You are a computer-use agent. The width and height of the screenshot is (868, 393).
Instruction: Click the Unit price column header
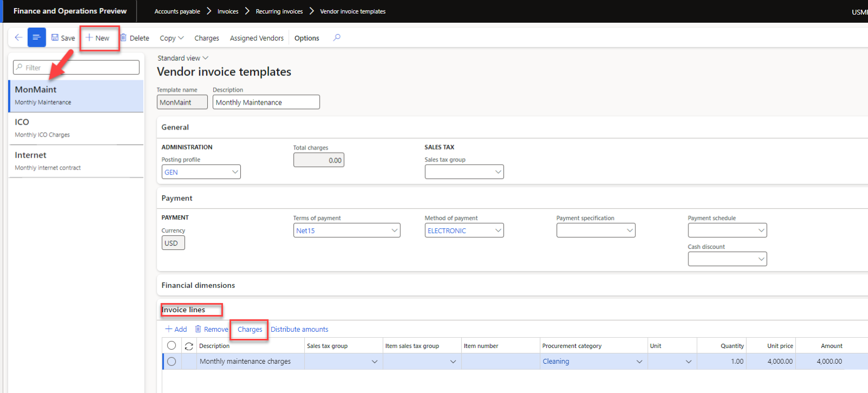(x=780, y=346)
